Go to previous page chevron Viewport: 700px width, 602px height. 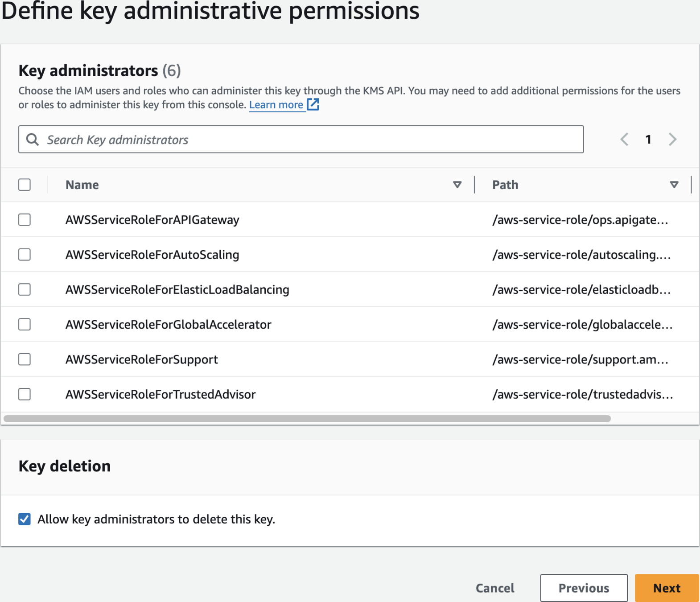pyautogui.click(x=624, y=140)
